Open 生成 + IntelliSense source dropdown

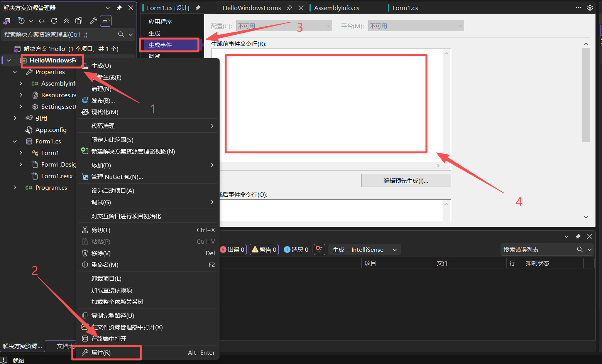[x=365, y=249]
